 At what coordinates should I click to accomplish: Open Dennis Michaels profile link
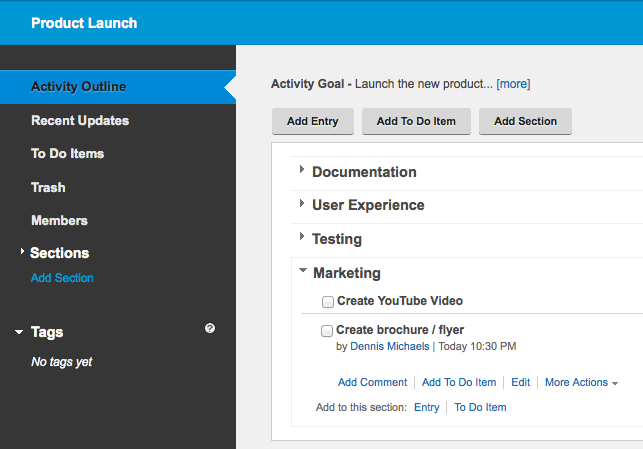pos(390,346)
